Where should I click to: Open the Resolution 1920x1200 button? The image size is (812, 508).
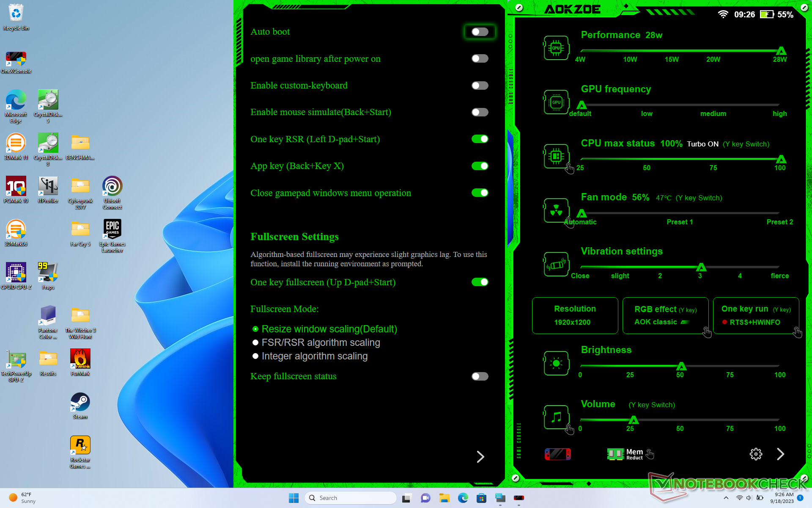tap(575, 315)
